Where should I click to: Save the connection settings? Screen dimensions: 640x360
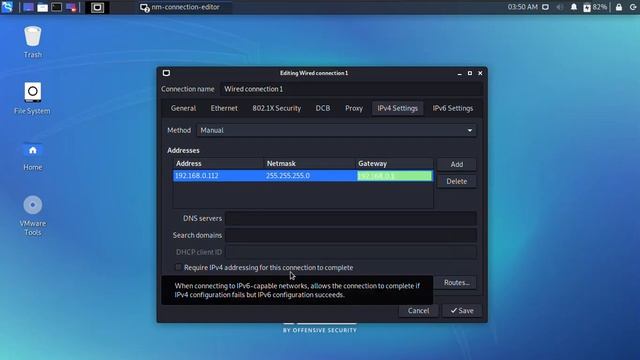(462, 311)
